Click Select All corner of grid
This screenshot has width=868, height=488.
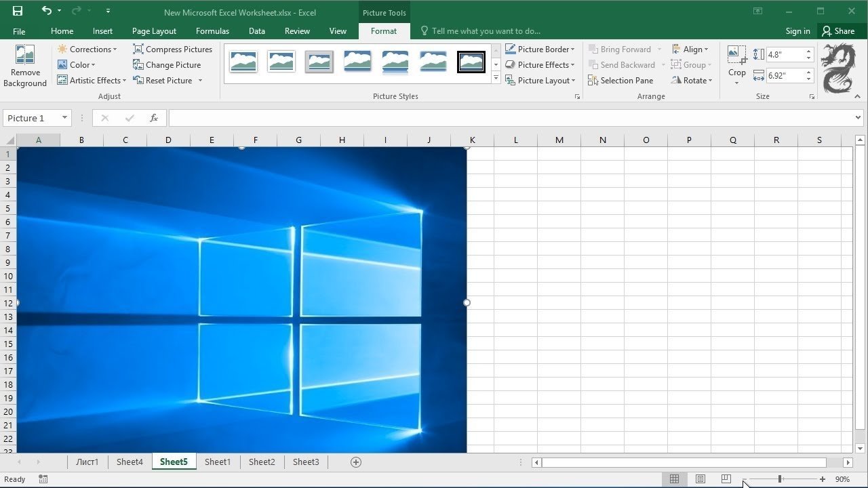[9, 140]
